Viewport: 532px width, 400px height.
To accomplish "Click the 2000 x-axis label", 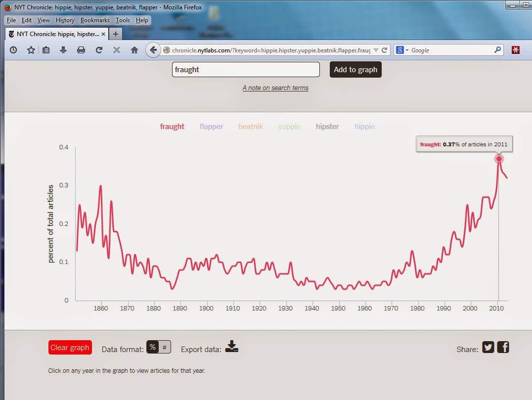I will click(x=470, y=309).
